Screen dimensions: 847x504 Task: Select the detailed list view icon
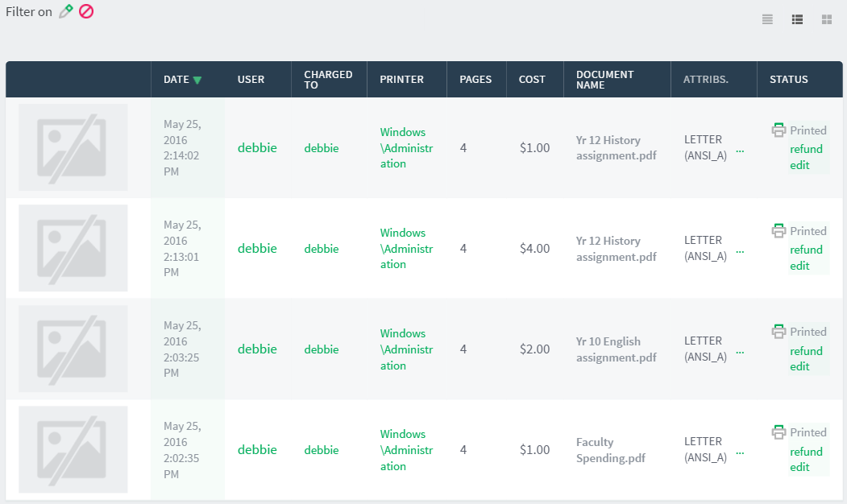[x=797, y=19]
